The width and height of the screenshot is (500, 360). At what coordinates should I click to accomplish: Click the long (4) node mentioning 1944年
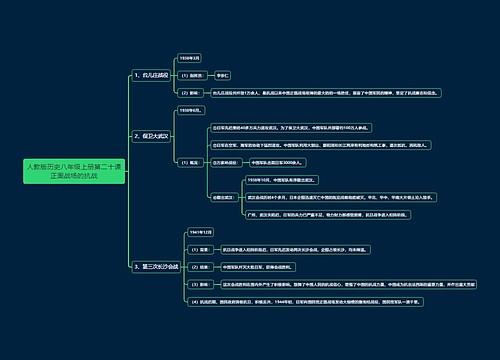click(x=306, y=302)
